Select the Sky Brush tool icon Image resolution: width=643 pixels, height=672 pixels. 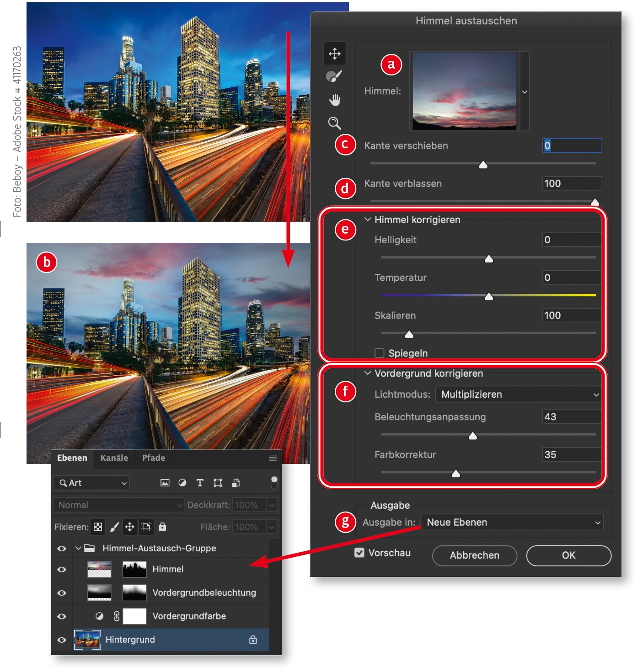click(334, 76)
